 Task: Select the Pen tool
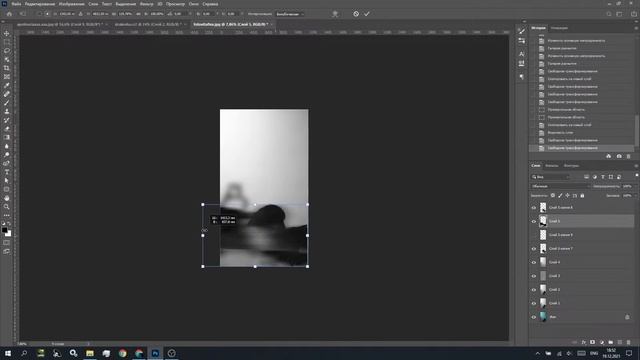7,163
